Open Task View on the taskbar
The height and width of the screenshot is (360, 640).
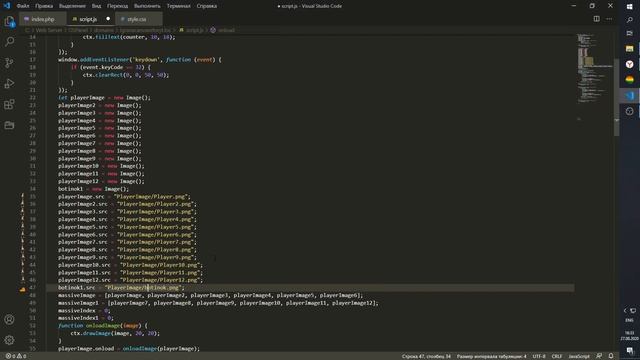tap(629, 33)
